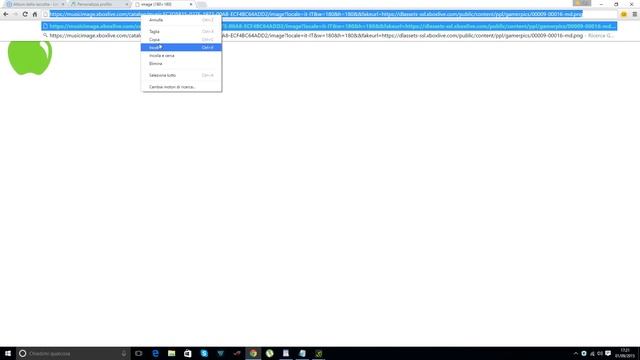Switch to the first browser tab
Viewport: 640px width, 360px height.
[35, 4]
